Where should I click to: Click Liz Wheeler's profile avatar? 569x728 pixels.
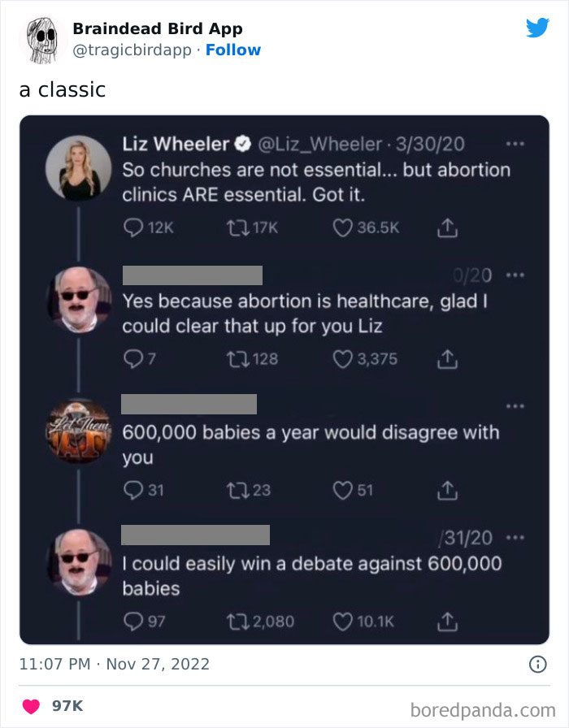pos(78,167)
